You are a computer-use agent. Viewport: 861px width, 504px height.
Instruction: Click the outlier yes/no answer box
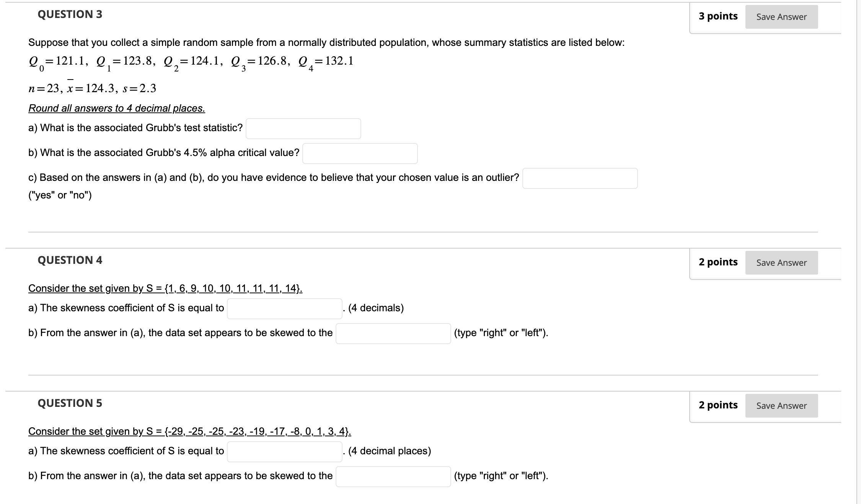click(x=580, y=178)
